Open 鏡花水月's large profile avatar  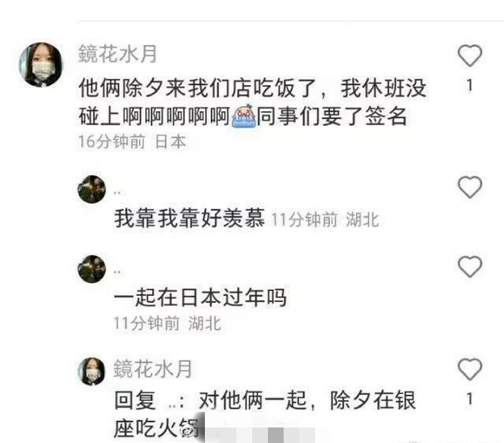click(40, 65)
